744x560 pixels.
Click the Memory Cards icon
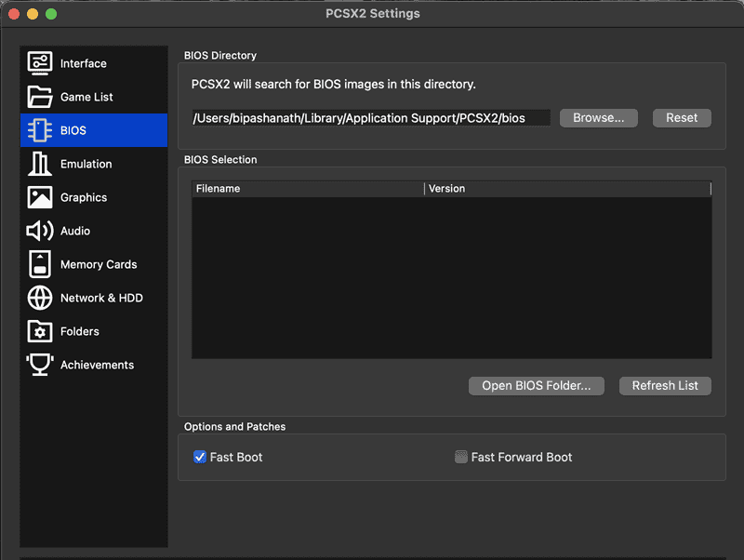tap(40, 264)
